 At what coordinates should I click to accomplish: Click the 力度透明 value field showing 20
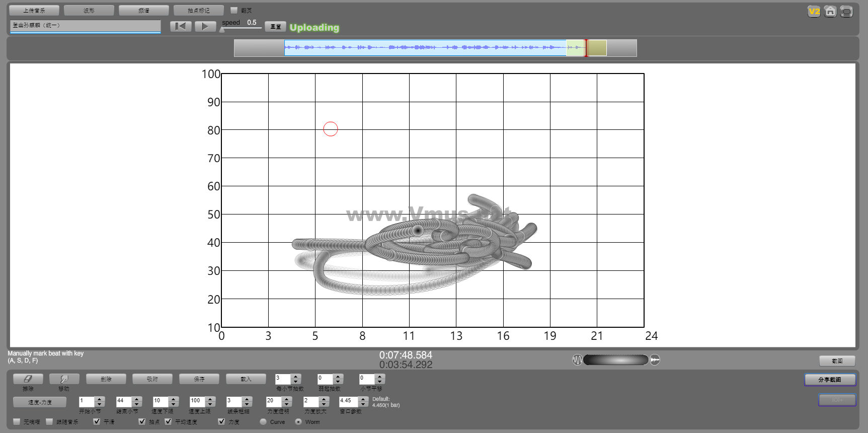[x=274, y=401]
